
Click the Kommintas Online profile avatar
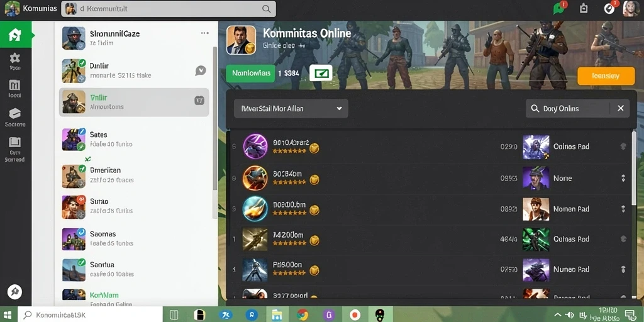coord(241,40)
